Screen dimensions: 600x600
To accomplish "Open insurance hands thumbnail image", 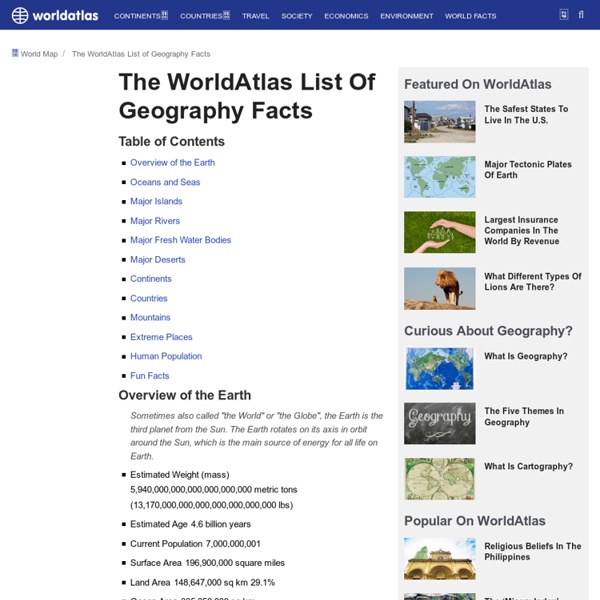I will tap(440, 232).
